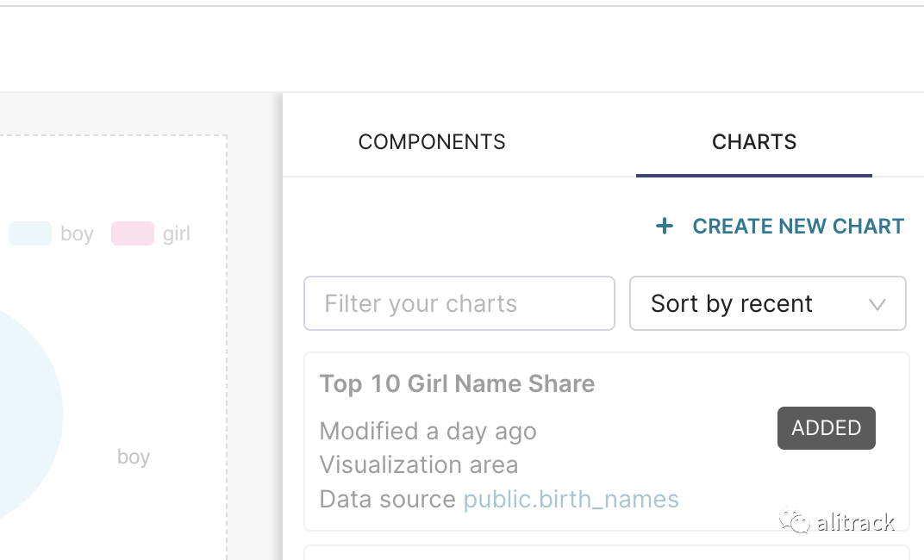Click the CREATE NEW CHART text

point(798,227)
